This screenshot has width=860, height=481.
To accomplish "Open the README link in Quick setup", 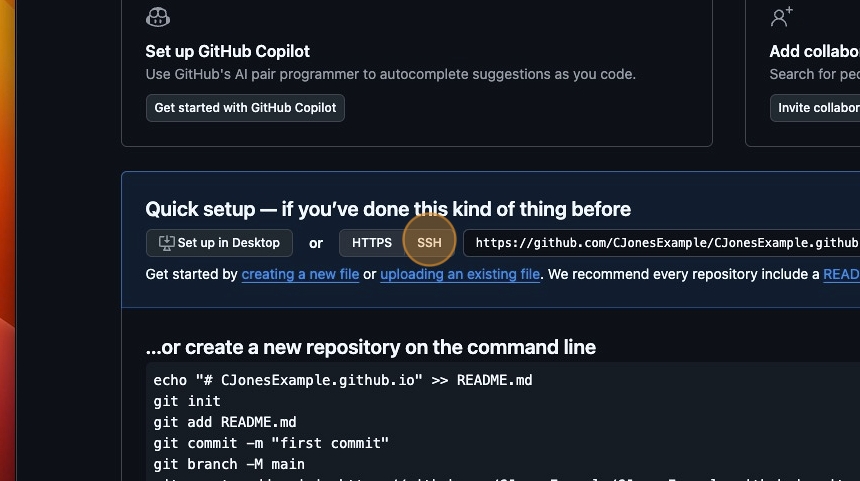I will 841,274.
